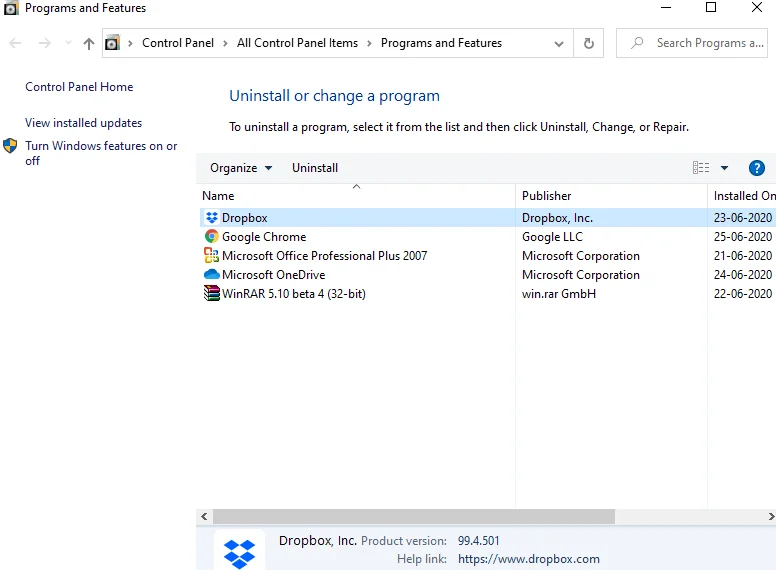The image size is (776, 570).
Task: Close the Programs and Features window
Action: click(757, 7)
